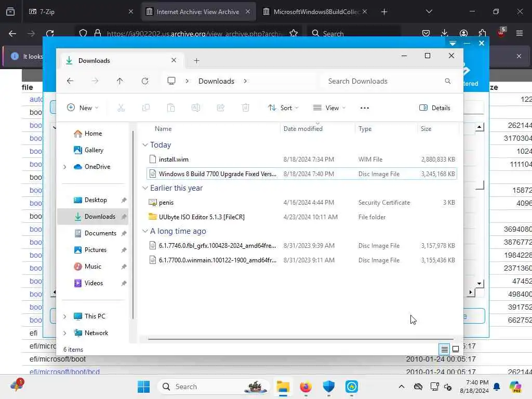Open the New dropdown

coord(83,108)
